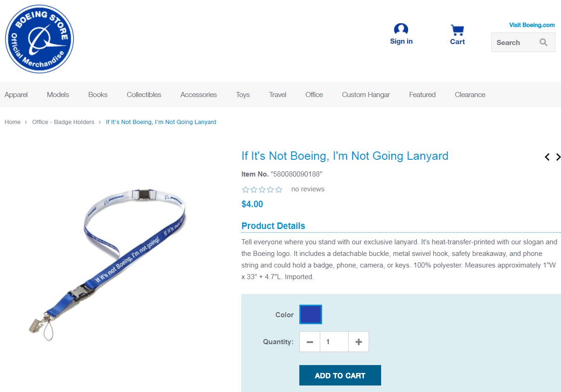Open Office - Badge Holders breadcrumb
561x392 pixels.
63,122
